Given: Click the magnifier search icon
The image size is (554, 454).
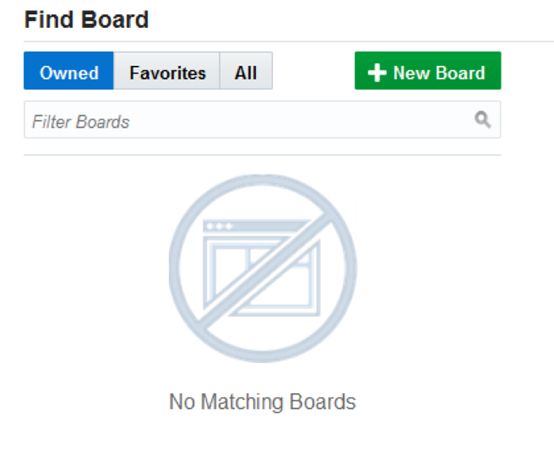Looking at the screenshot, I should [x=482, y=119].
